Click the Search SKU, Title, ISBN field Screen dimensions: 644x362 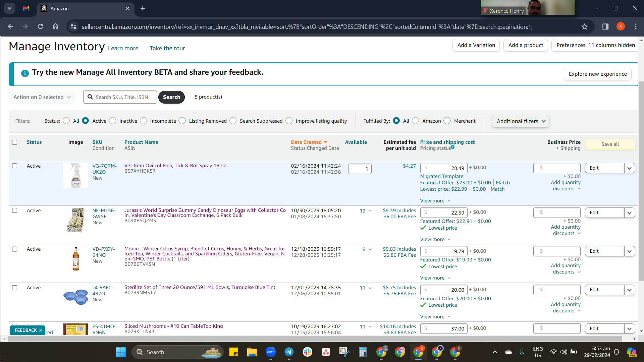(120, 97)
